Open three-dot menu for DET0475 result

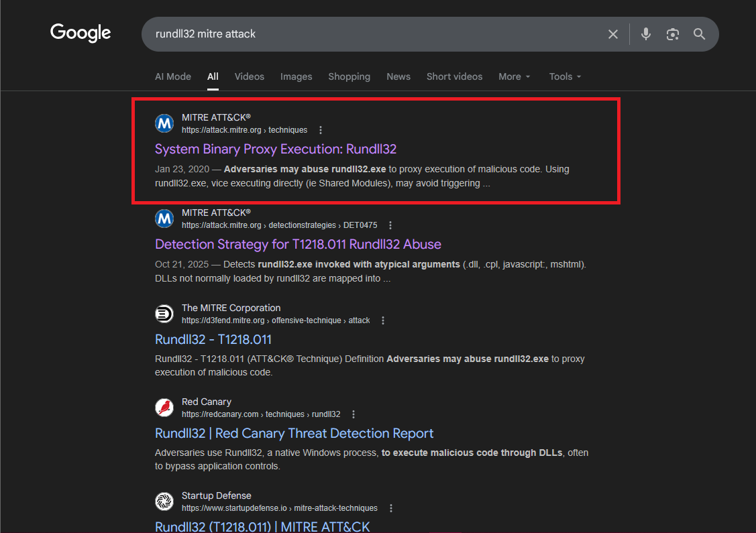pos(390,225)
